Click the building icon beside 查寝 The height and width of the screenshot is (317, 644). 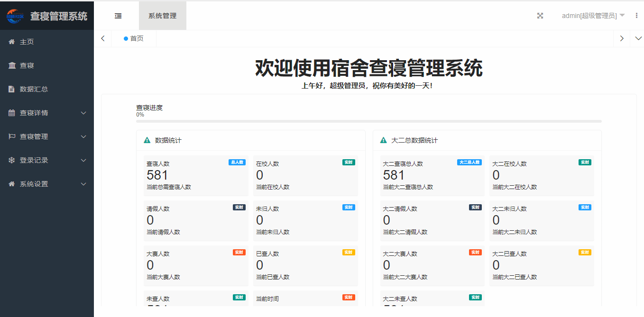[x=12, y=65]
